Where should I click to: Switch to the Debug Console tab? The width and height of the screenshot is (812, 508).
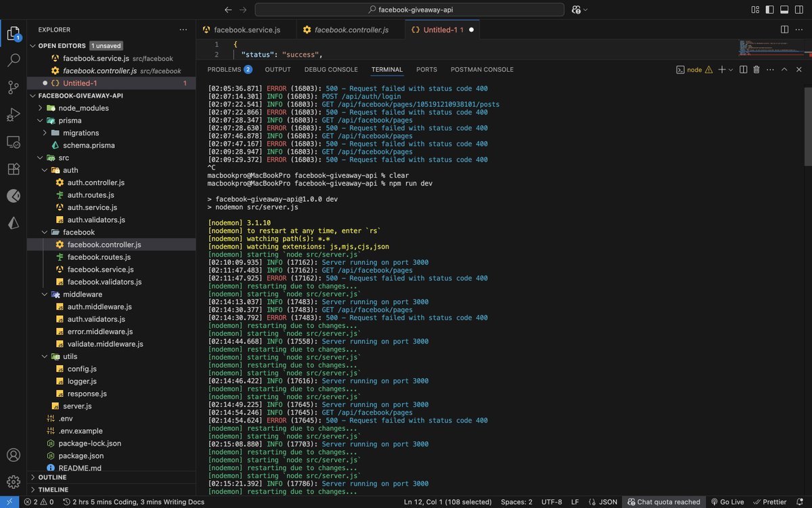[331, 69]
